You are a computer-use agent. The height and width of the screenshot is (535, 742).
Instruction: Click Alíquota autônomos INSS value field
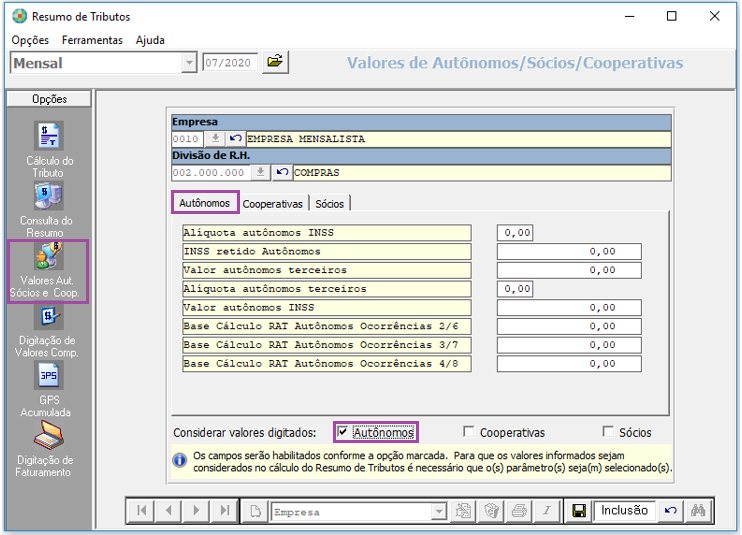click(515, 233)
